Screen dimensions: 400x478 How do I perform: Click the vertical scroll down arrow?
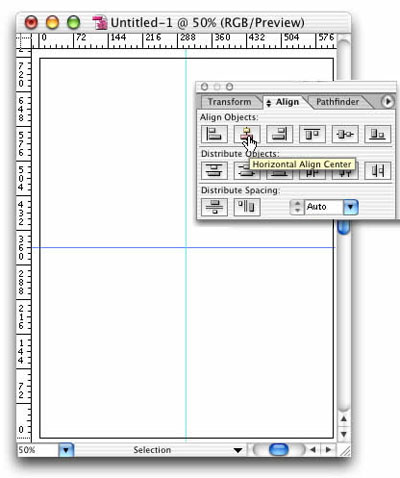tap(344, 434)
